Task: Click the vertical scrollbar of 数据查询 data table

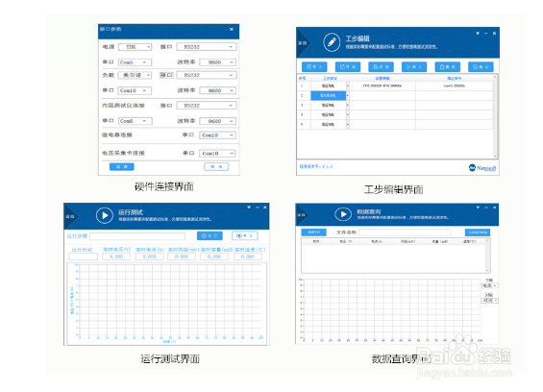Action: pyautogui.click(x=488, y=256)
